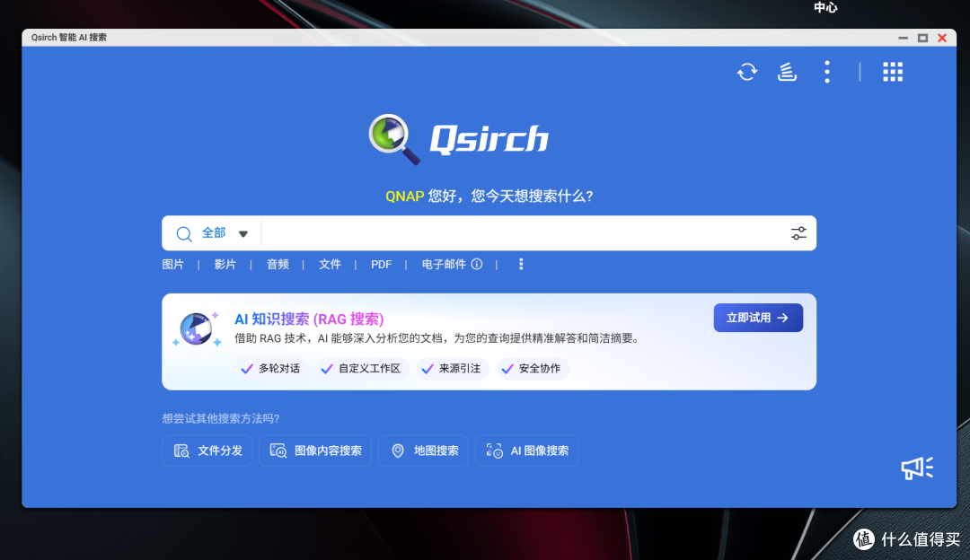This screenshot has width=970, height=560.
Task: Click the 多轮对话 feature tag
Action: tap(271, 368)
